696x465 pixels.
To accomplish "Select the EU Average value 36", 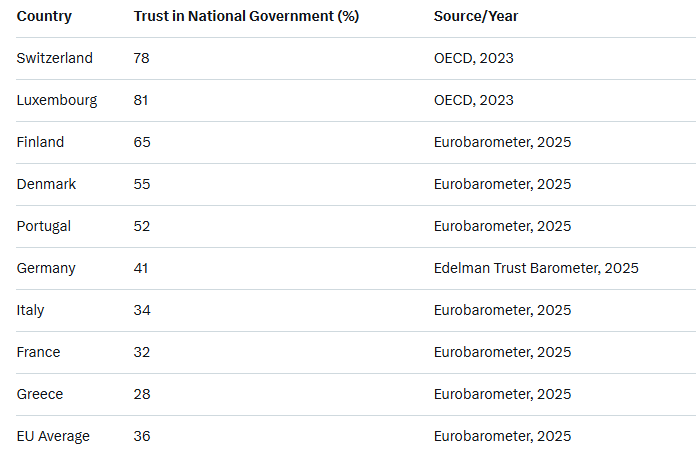I will coord(142,436).
